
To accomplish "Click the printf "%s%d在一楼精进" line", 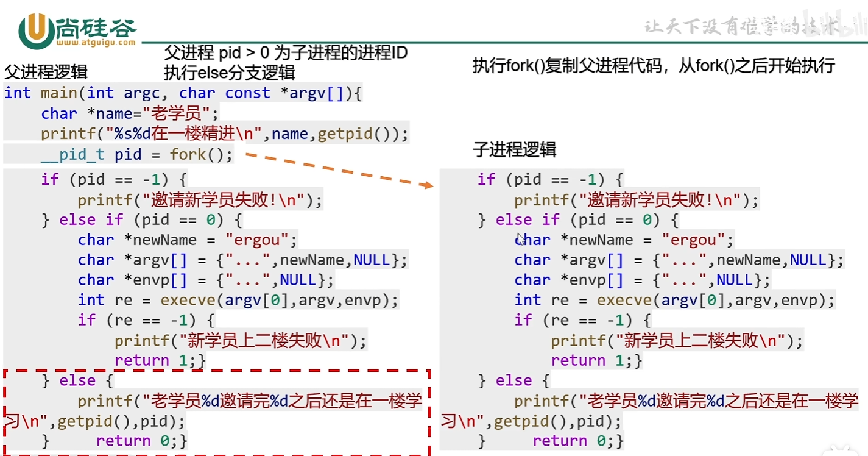I will (x=225, y=134).
